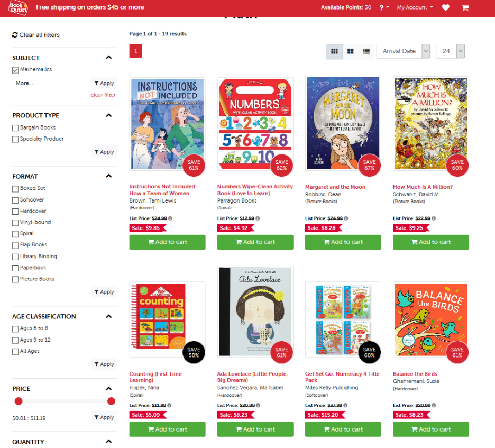
Task: Open the My Account menu
Action: pyautogui.click(x=415, y=7)
